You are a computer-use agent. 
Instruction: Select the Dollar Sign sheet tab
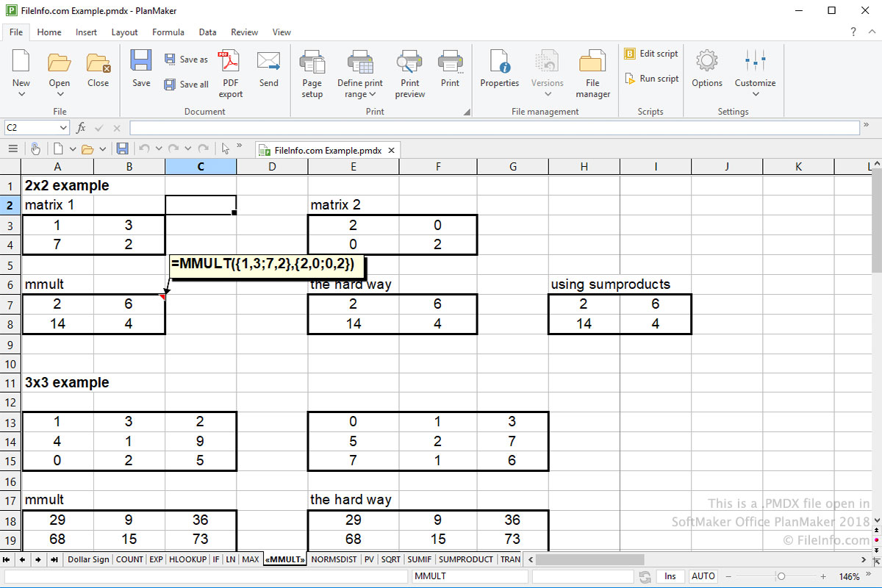tap(88, 559)
